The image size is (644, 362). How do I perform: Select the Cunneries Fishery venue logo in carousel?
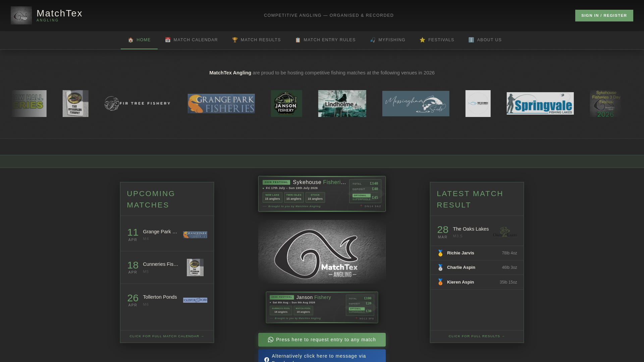(75, 104)
